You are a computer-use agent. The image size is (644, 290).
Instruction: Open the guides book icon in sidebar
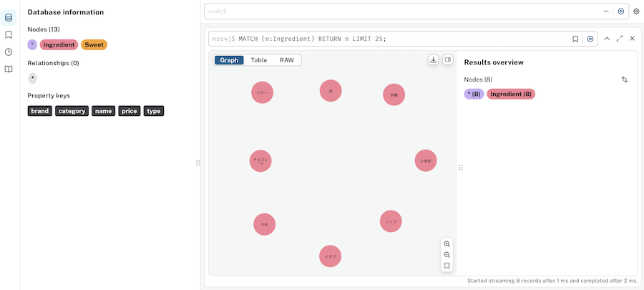tap(9, 69)
